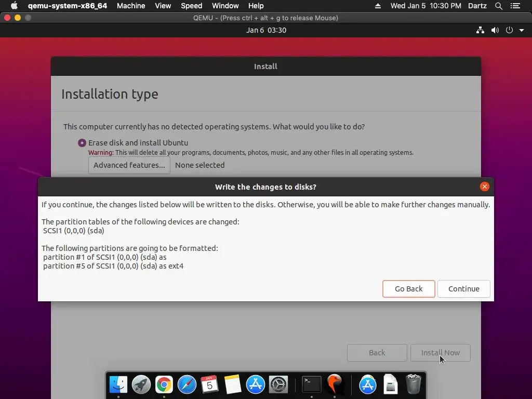Click the Install Now button
Image resolution: width=532 pixels, height=399 pixels.
point(441,353)
